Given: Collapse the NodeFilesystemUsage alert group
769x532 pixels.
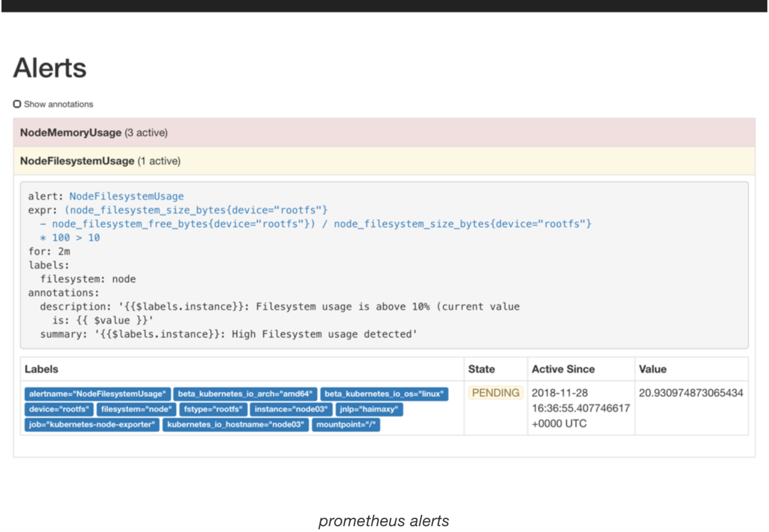Looking at the screenshot, I should coord(384,161).
